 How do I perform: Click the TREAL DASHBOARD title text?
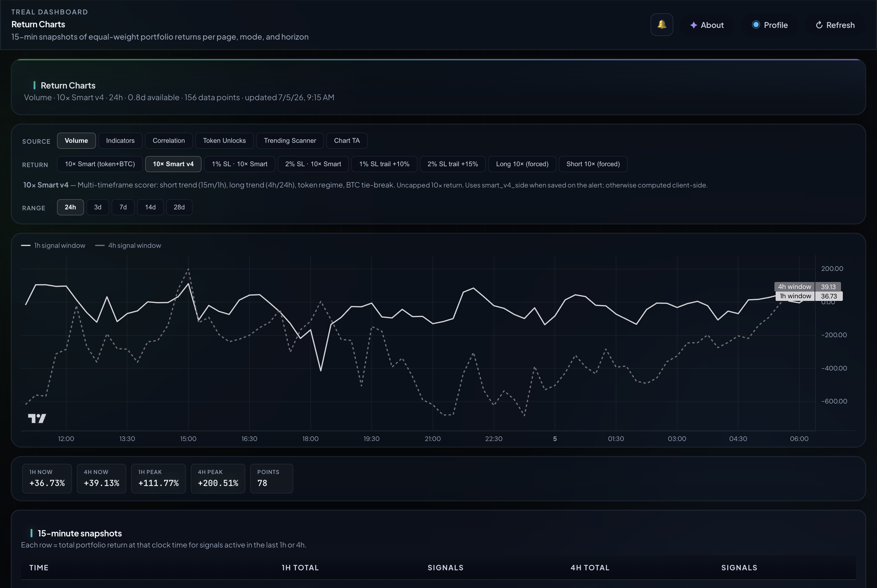(49, 12)
